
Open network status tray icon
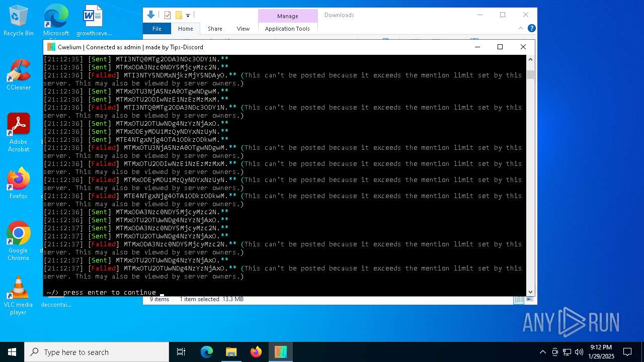pos(567,352)
